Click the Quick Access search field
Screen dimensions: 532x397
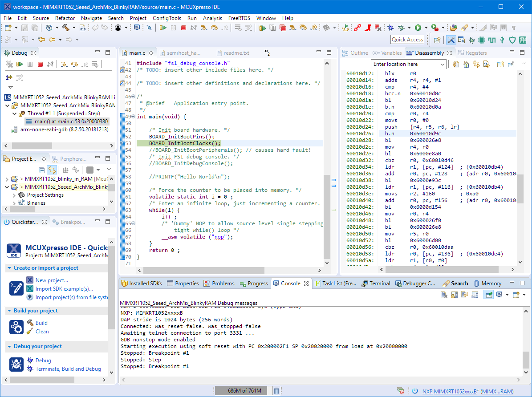(x=407, y=40)
